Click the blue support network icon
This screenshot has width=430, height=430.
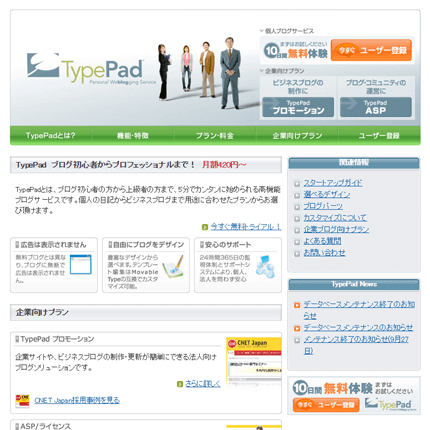(x=265, y=267)
